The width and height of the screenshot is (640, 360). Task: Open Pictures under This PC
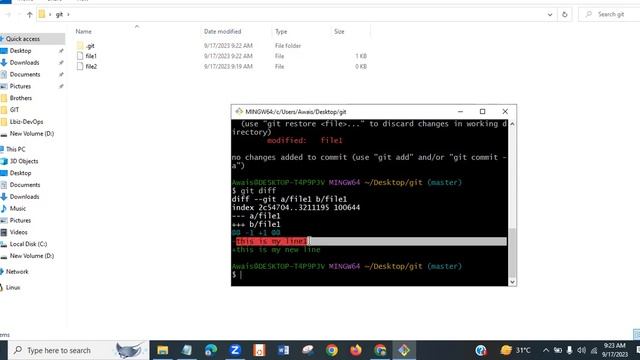[x=20, y=220]
